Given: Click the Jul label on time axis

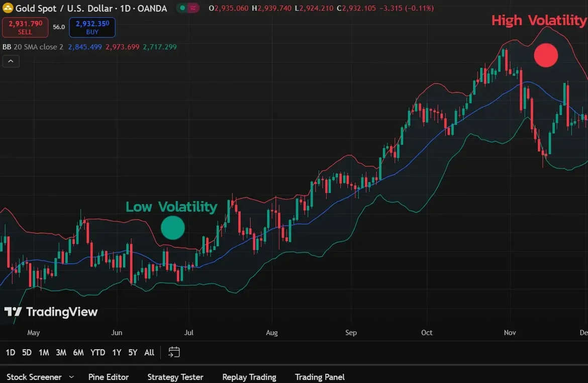Looking at the screenshot, I should click(188, 332).
